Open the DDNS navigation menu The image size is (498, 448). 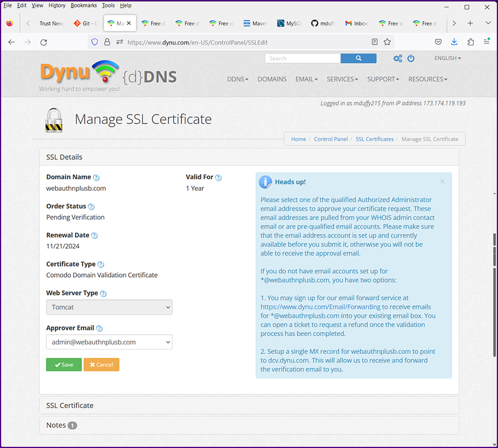pyautogui.click(x=237, y=79)
